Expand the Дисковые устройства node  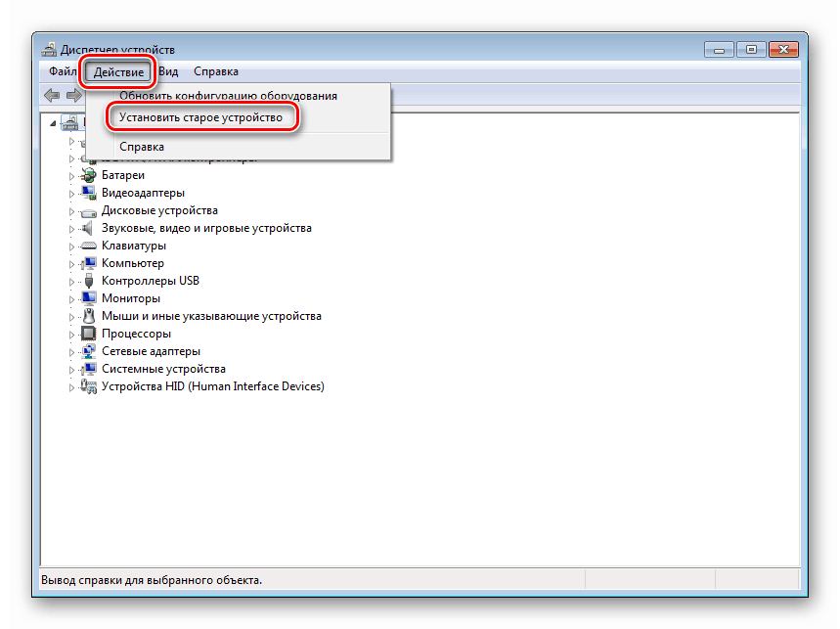click(71, 211)
